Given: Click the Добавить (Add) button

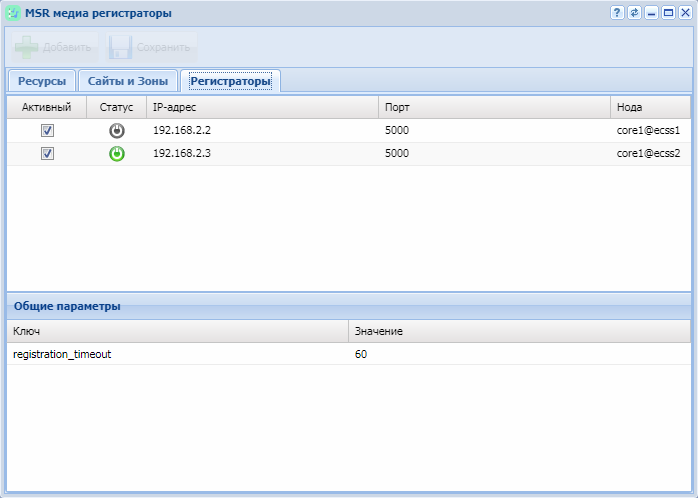Looking at the screenshot, I should pos(54,47).
